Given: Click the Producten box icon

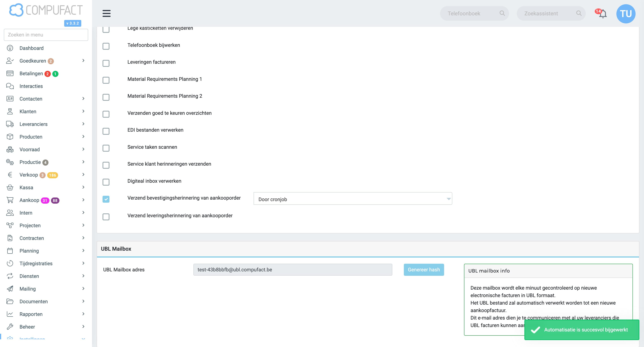Looking at the screenshot, I should point(10,137).
